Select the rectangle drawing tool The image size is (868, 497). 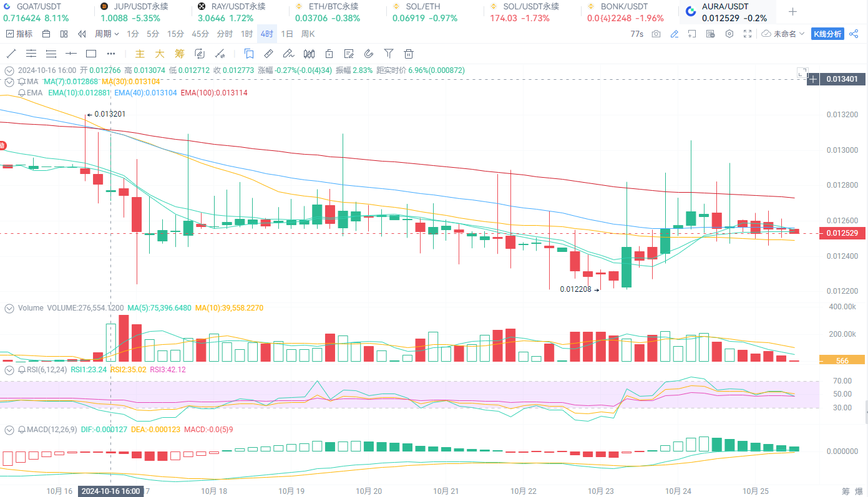91,54
